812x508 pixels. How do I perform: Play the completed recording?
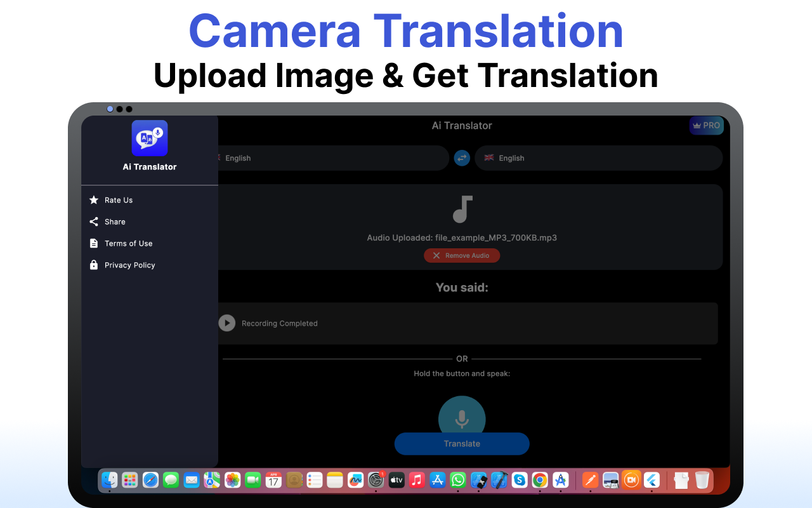coord(226,323)
